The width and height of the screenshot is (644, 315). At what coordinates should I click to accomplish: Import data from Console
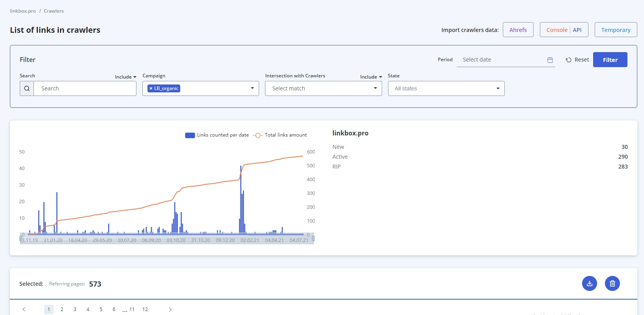coord(557,30)
